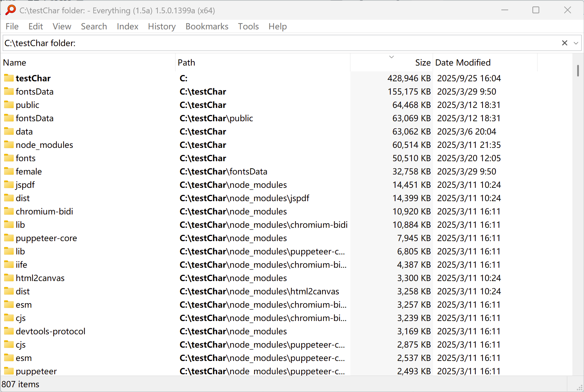This screenshot has height=392, width=584.
Task: Click the iife folder icon
Action: pos(9,265)
